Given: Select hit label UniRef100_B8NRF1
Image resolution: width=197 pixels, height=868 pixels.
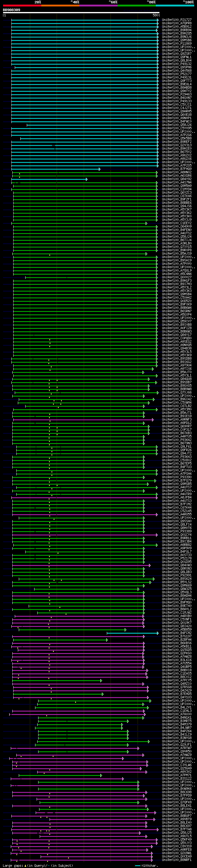Looking at the screenshot, I should point(177,860).
